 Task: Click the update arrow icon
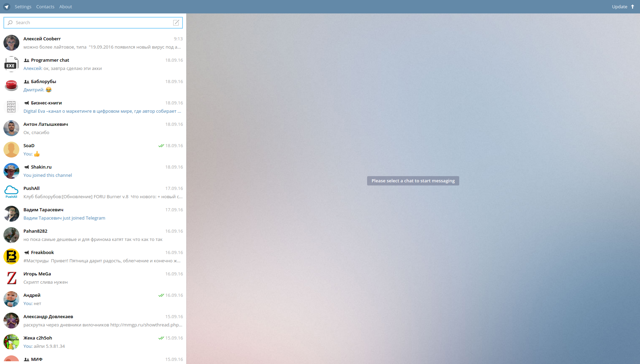point(632,7)
